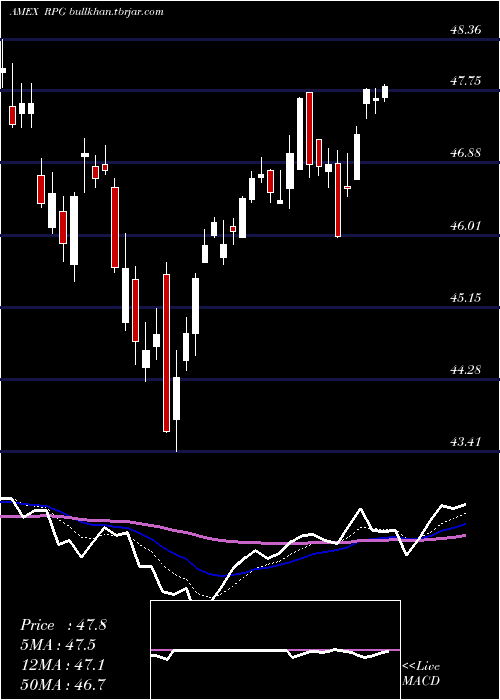Image resolution: width=500 pixels, height=700 pixels.
Task: Click the 12MA : 47.1 value
Action: 62,665
